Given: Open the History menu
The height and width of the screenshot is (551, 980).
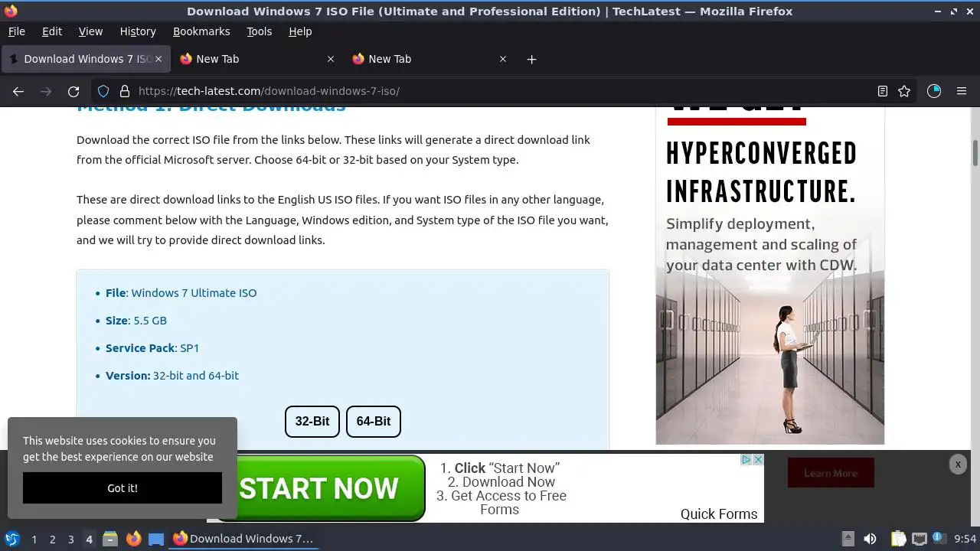Looking at the screenshot, I should point(138,31).
